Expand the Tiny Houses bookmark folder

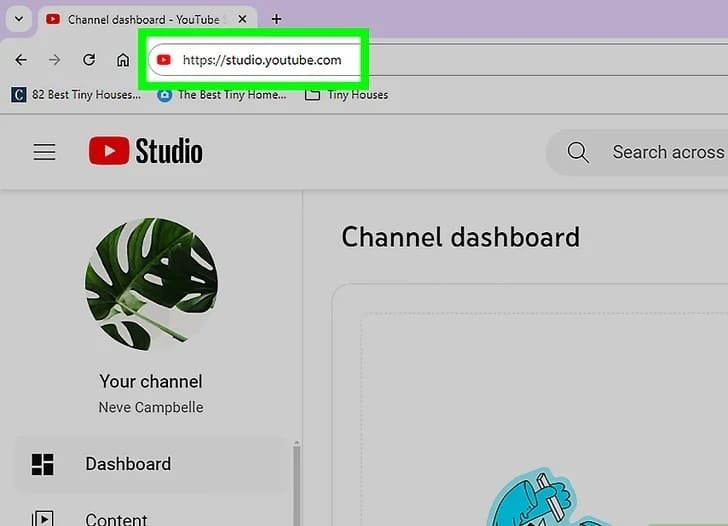[346, 95]
